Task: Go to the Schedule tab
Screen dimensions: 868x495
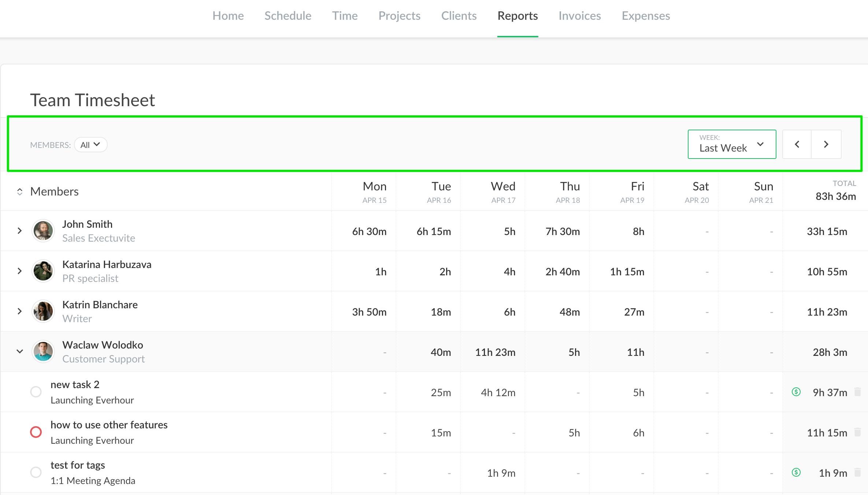Action: [x=288, y=16]
